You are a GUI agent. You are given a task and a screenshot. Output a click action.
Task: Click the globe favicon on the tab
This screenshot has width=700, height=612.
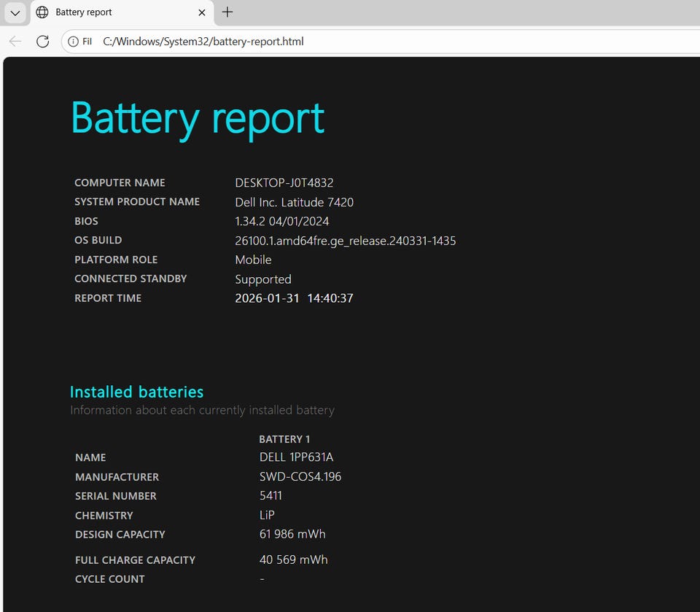(42, 12)
